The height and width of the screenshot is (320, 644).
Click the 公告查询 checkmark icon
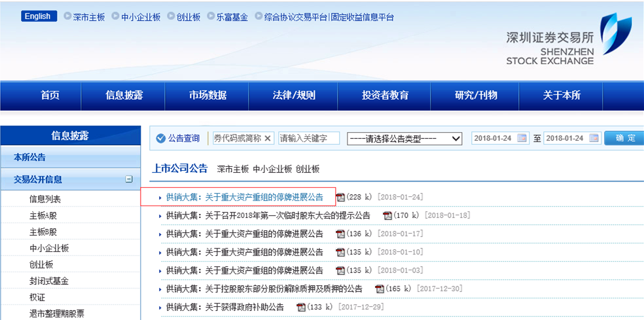tap(160, 139)
